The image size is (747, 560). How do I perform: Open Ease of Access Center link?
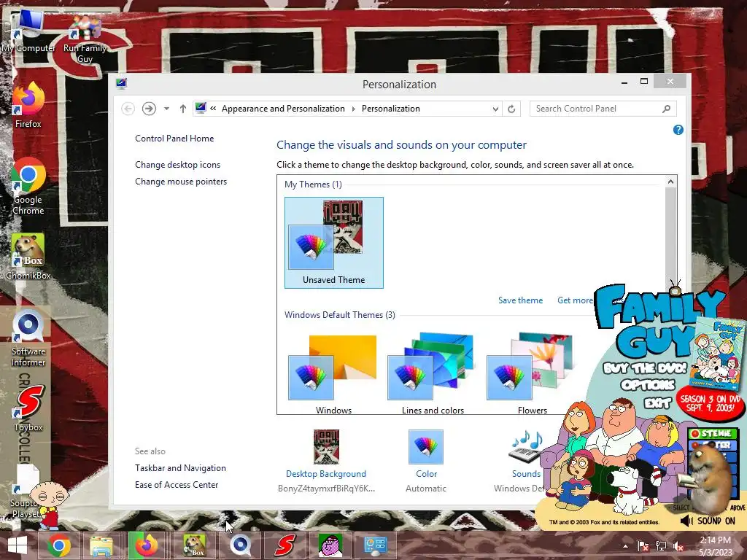[177, 485]
